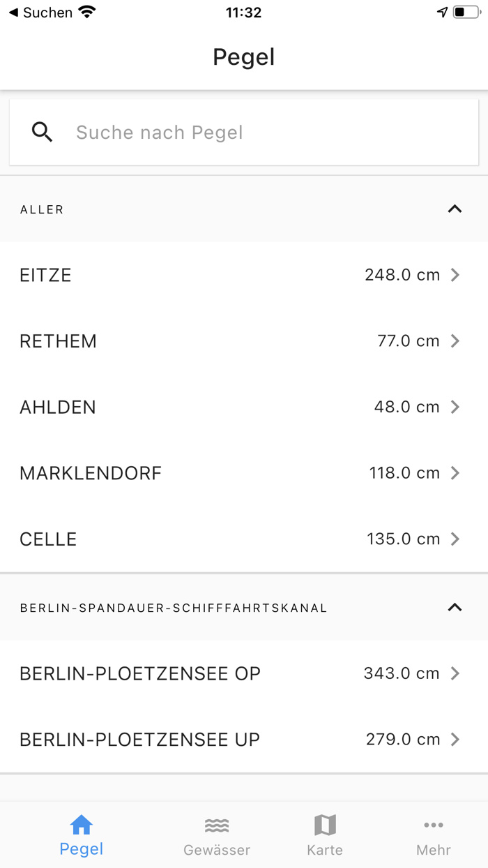This screenshot has height=868, width=488.
Task: Select the Pegel house icon in tab bar
Action: coord(81,825)
